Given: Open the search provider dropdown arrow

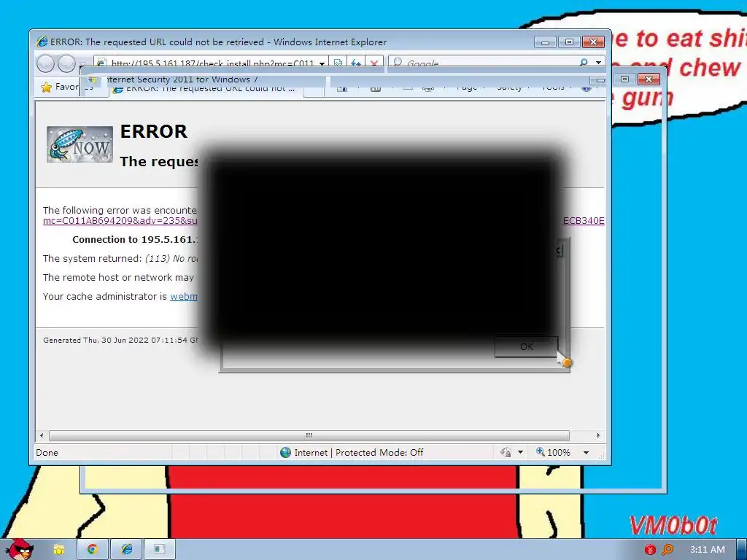Looking at the screenshot, I should (598, 63).
